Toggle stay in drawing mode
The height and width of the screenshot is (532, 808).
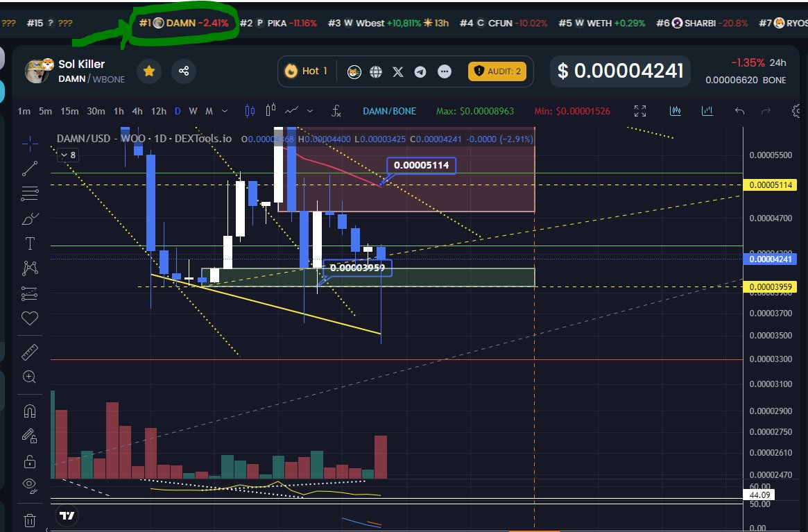tap(30, 436)
